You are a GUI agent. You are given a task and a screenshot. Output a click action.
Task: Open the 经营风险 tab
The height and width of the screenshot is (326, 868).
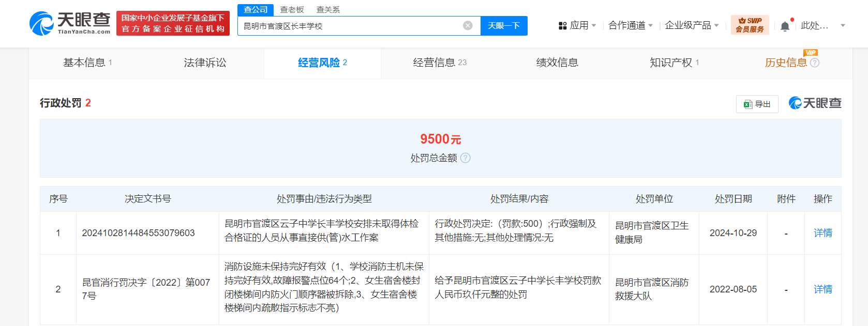(322, 63)
